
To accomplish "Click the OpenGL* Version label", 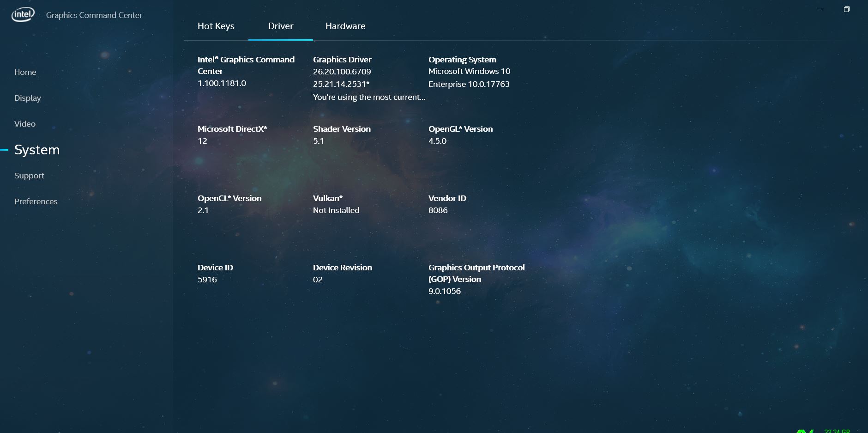I will coord(460,129).
